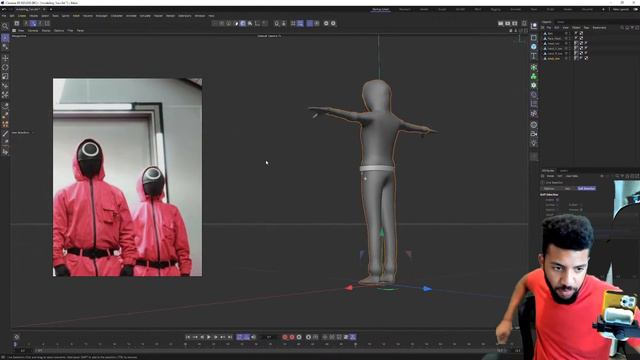The width and height of the screenshot is (640, 360).
Task: Select the active Live Selection tool
Action: pos(5,38)
